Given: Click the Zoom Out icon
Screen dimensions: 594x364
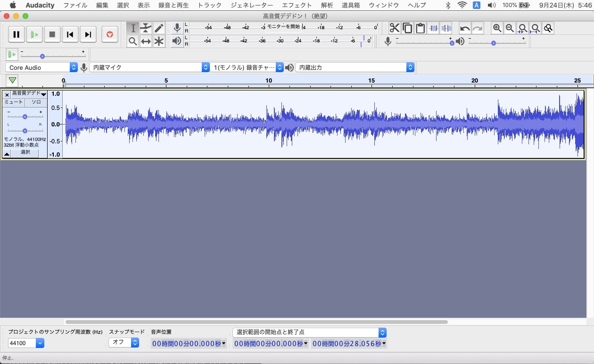Looking at the screenshot, I should [510, 28].
